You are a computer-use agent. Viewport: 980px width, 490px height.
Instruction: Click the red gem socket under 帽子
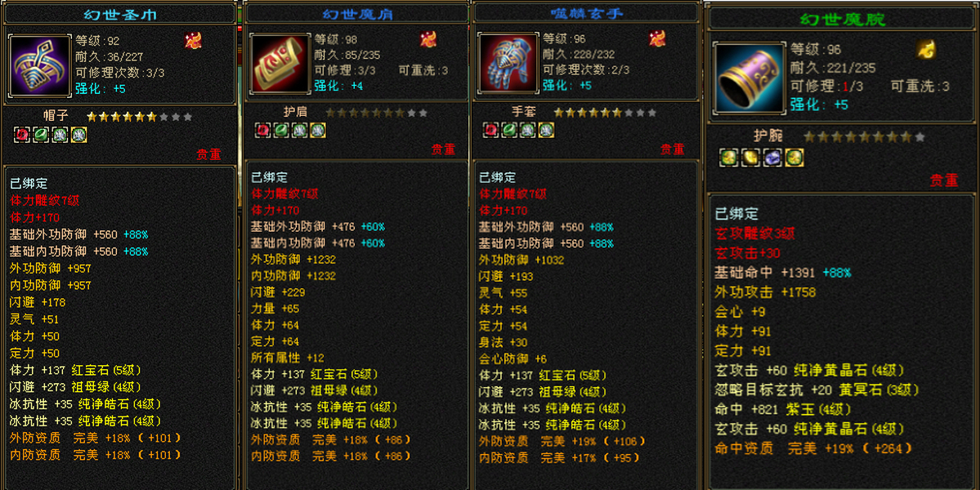pos(22,134)
